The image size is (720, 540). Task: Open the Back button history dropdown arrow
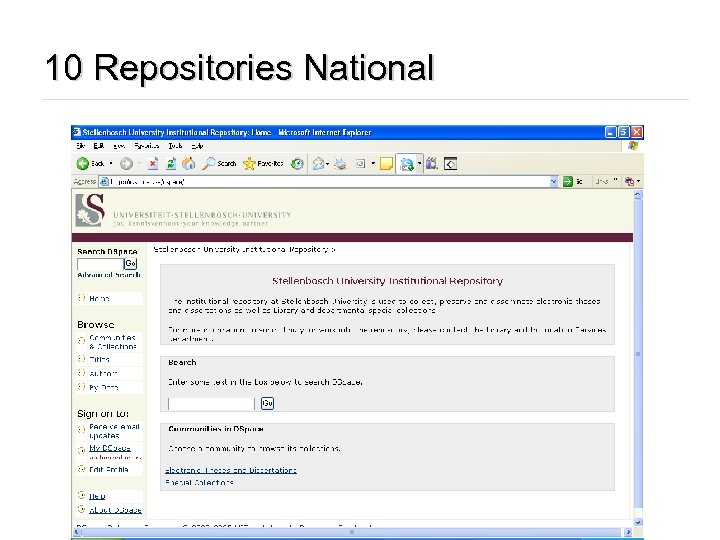(x=111, y=163)
